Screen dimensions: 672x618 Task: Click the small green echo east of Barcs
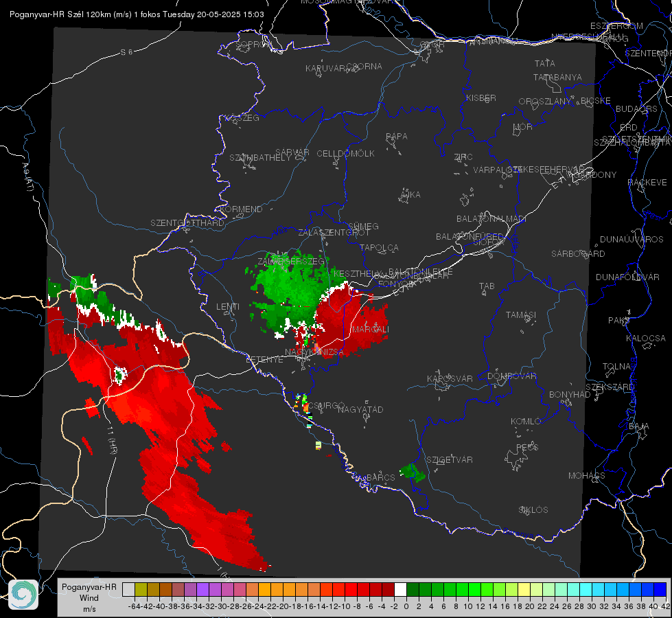click(413, 472)
